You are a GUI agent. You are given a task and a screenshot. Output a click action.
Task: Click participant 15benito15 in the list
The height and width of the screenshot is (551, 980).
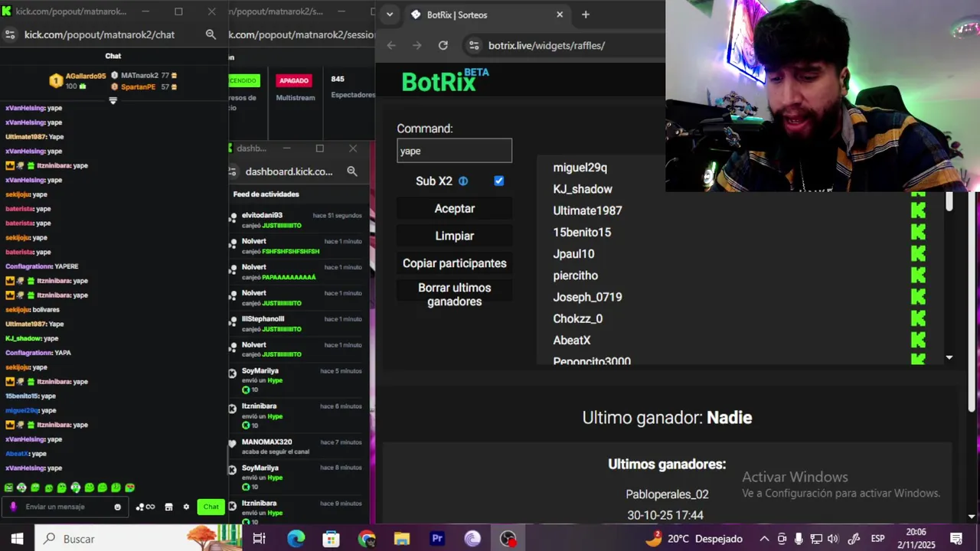coord(582,233)
